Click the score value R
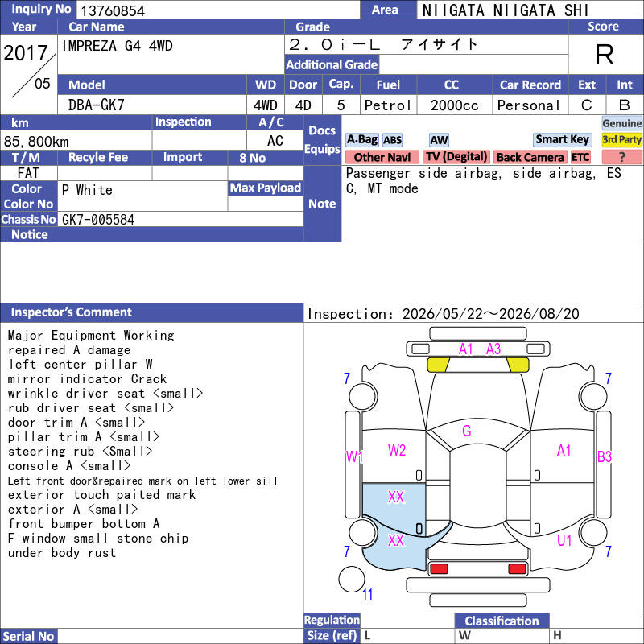The height and width of the screenshot is (644, 644). [x=605, y=54]
